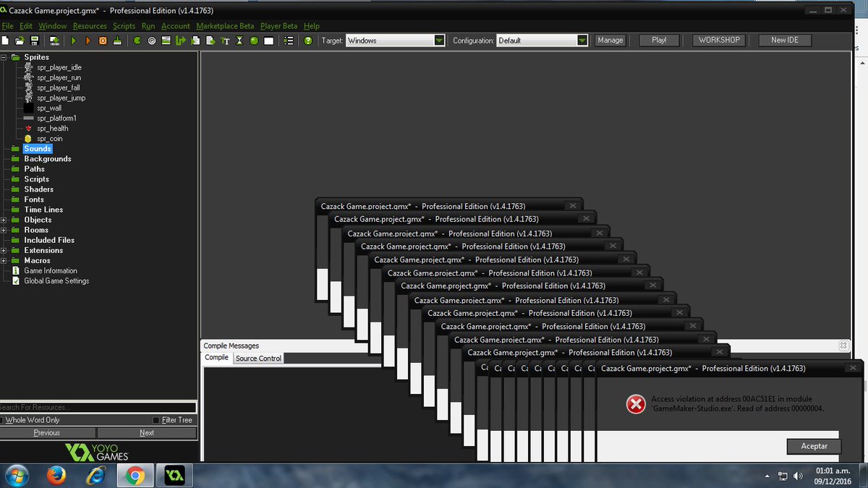Expand the Macros folder
The height and width of the screenshot is (488, 868).
(x=4, y=260)
